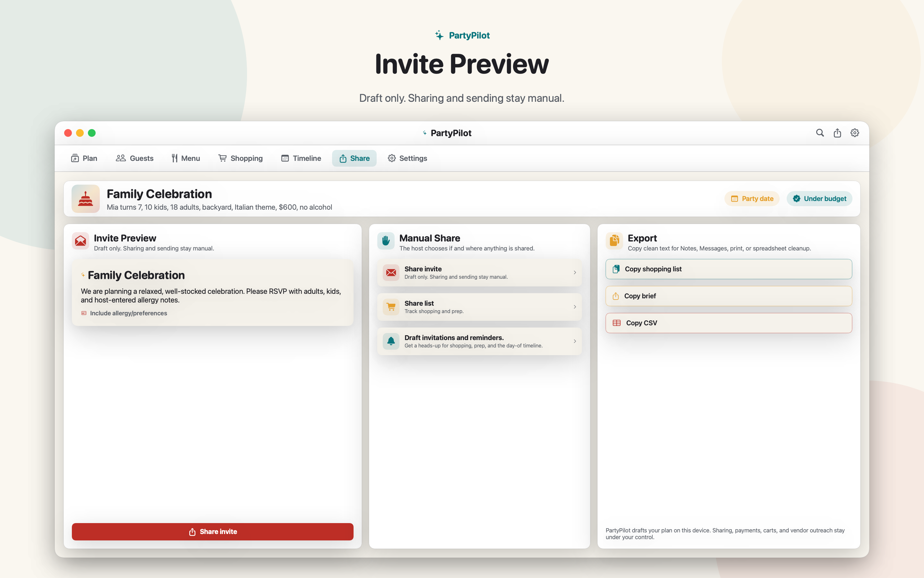924x578 pixels.
Task: Click the red Share invite button
Action: click(x=213, y=532)
